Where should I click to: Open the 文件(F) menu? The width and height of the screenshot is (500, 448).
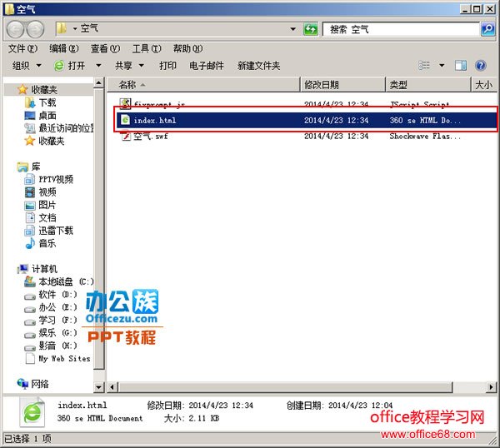click(22, 48)
